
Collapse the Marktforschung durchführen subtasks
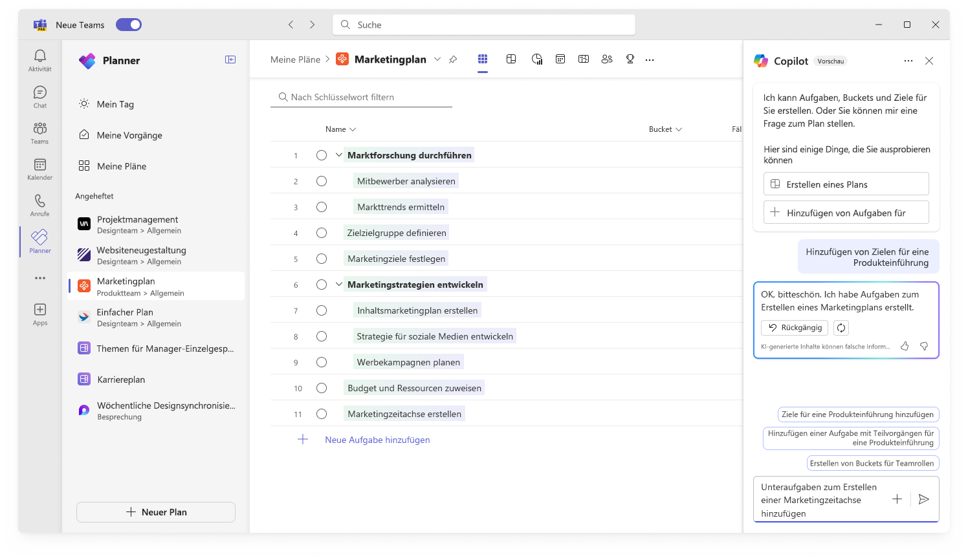tap(339, 155)
